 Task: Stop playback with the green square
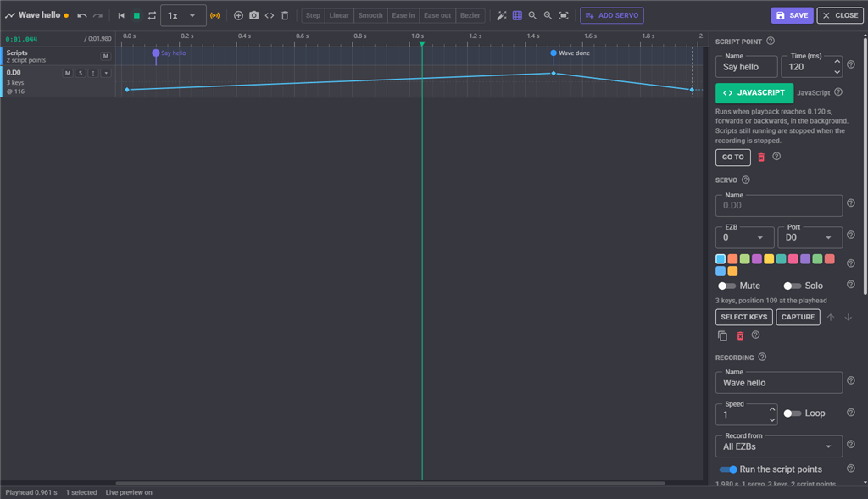136,15
